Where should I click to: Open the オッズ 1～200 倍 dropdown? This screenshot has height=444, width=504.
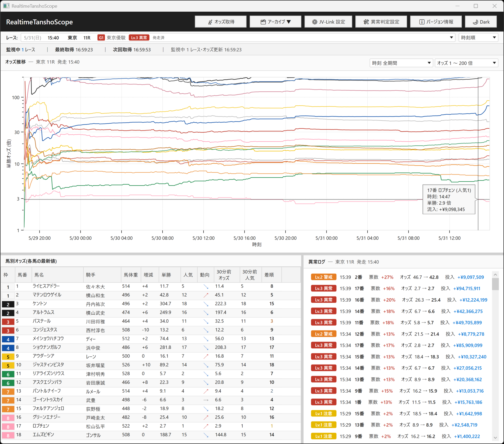pyautogui.click(x=466, y=63)
